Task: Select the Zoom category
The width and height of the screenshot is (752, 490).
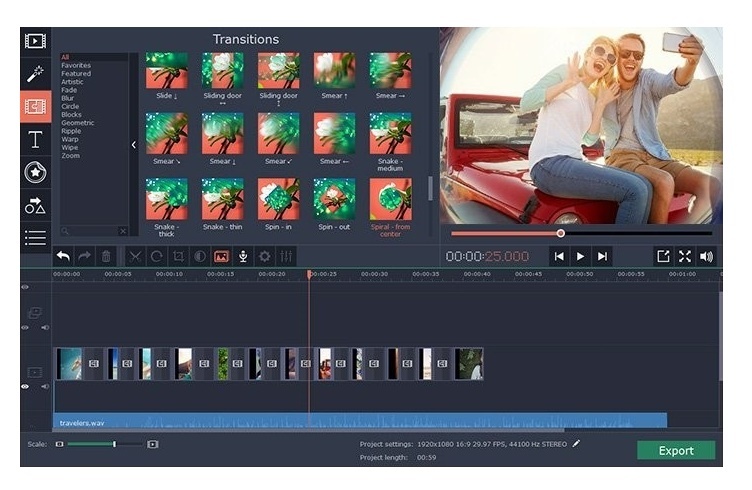Action: [70, 155]
